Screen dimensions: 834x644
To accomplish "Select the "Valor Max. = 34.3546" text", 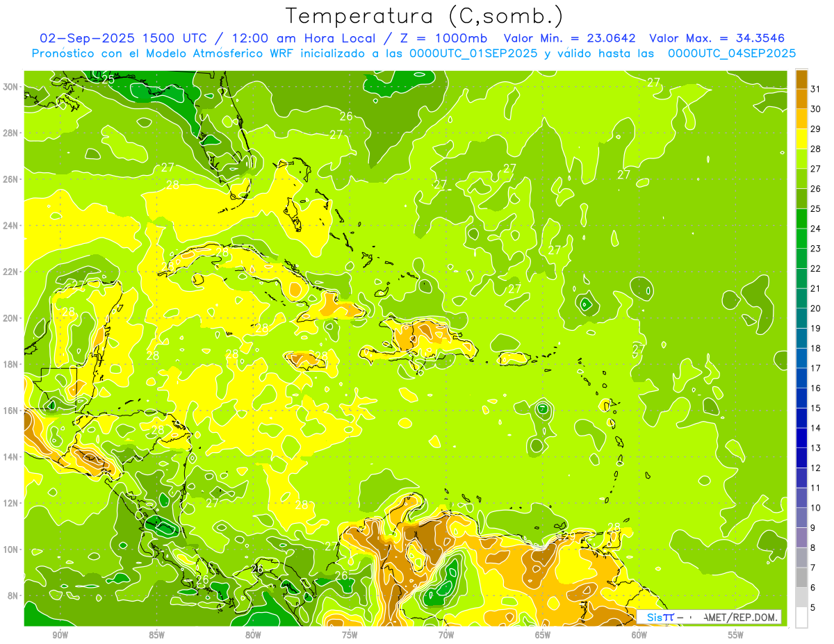I will [717, 38].
